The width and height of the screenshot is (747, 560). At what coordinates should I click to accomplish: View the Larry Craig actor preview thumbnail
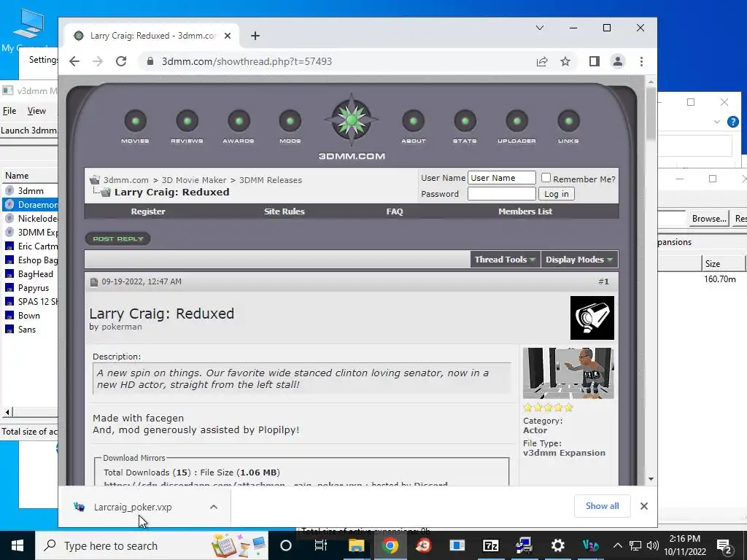point(568,373)
